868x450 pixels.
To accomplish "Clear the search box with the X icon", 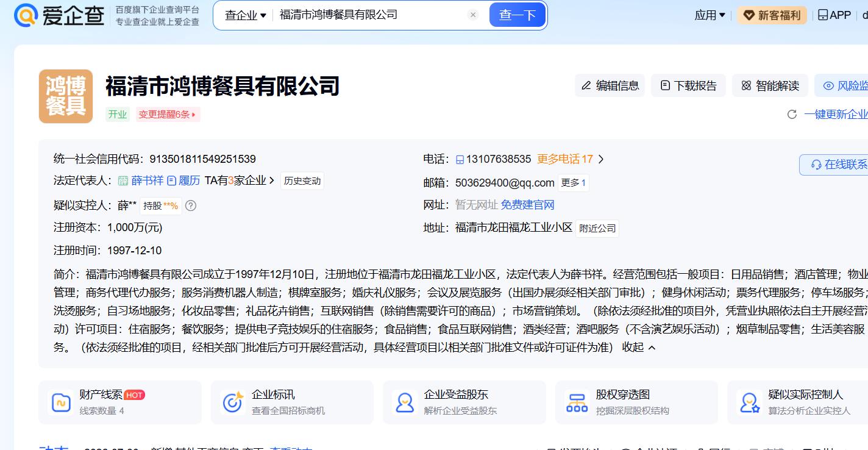I will point(473,15).
